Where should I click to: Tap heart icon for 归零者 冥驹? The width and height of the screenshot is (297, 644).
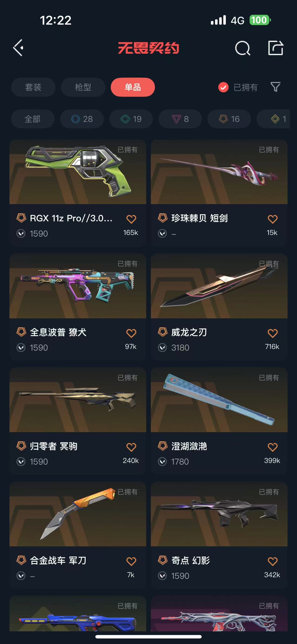[131, 447]
